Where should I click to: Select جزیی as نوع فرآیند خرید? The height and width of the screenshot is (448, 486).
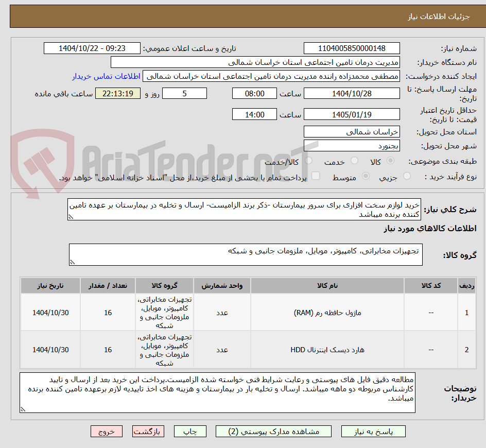click(x=406, y=176)
